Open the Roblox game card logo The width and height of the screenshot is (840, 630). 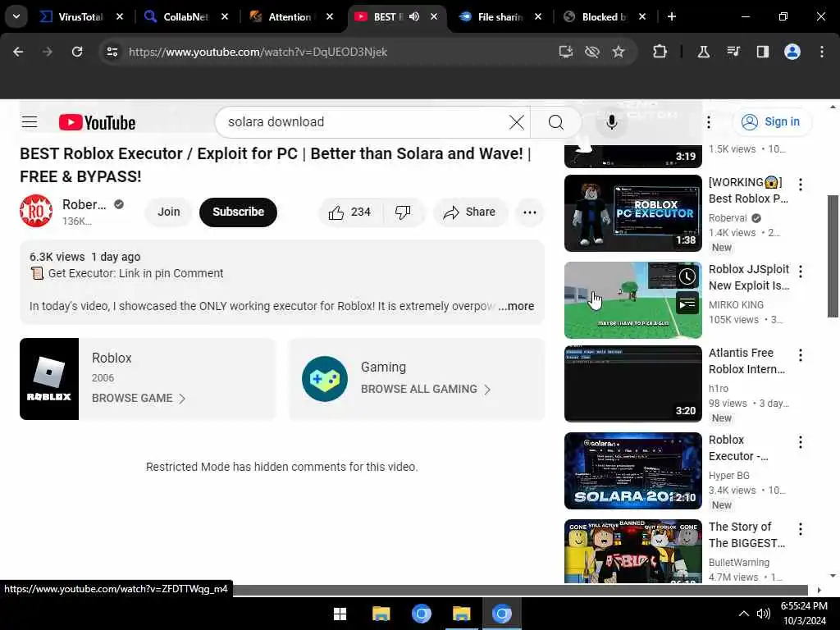(49, 379)
